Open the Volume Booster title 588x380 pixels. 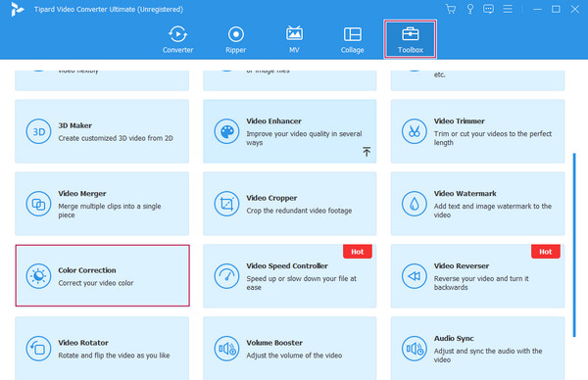tap(274, 343)
